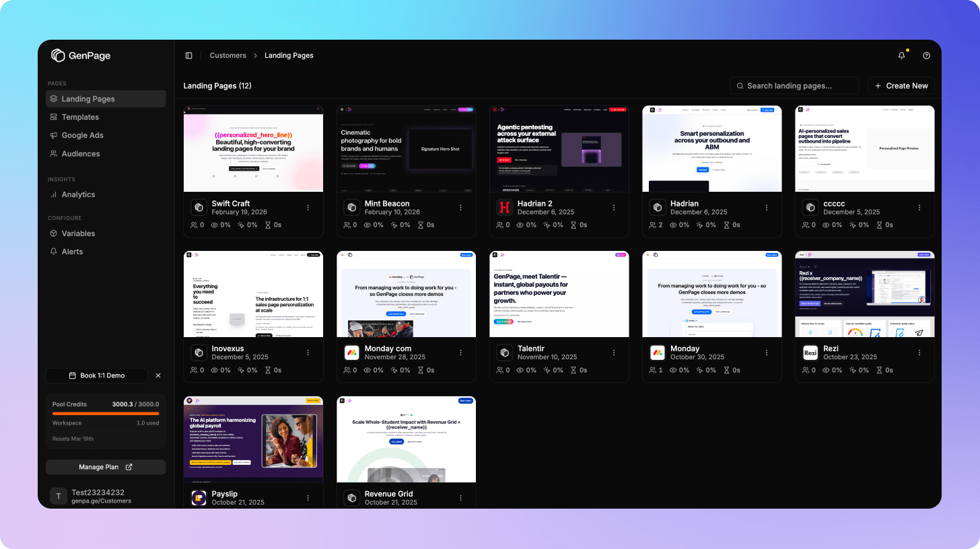Open the Test23234232 account avatar
This screenshot has width=980, height=549.
coord(59,496)
